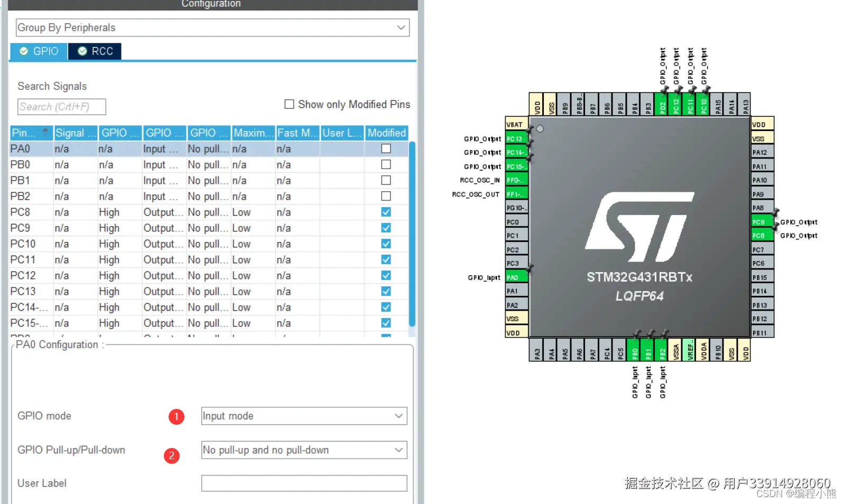Click the PB2 pin on chip bottom
Screen dimensions: 844x504
pos(661,350)
